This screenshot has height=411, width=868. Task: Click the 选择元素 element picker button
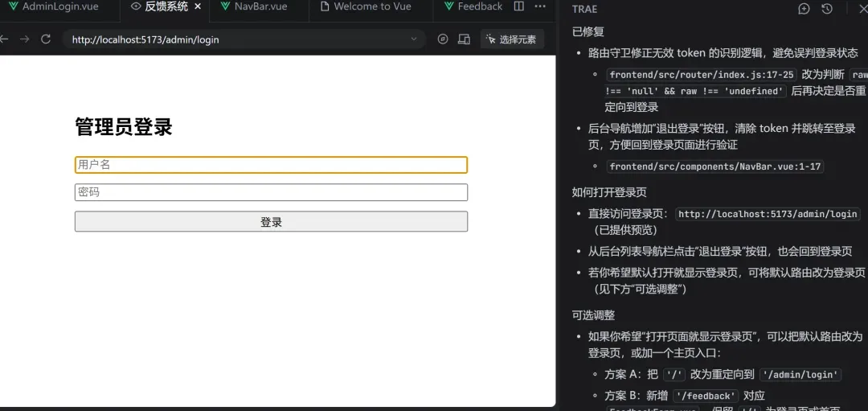512,39
